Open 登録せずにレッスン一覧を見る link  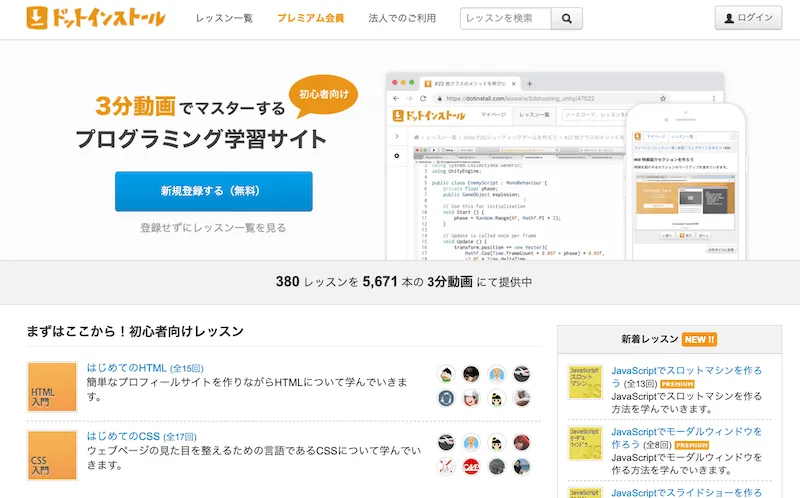[x=213, y=228]
